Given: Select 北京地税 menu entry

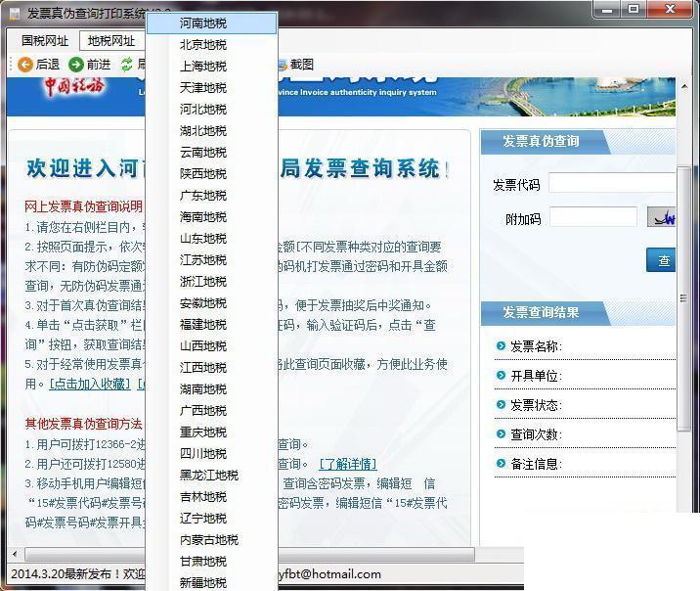Looking at the screenshot, I should [211, 45].
